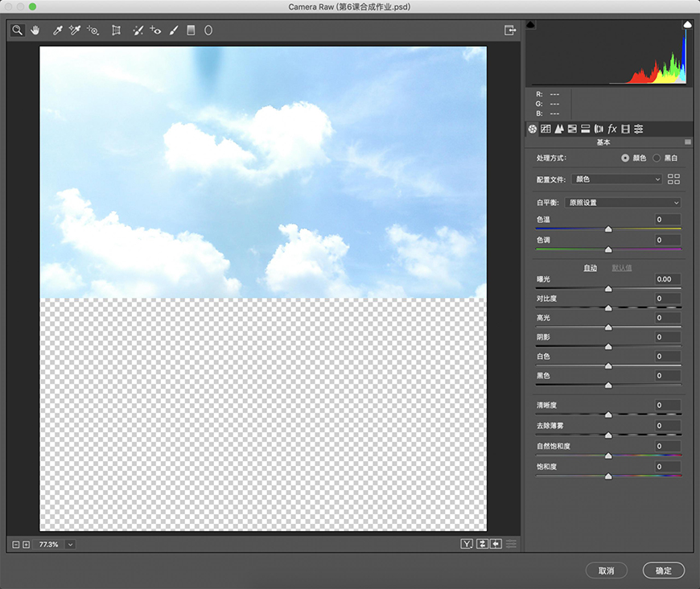This screenshot has width=700, height=589.
Task: Select the Red Eye Removal tool
Action: click(155, 31)
